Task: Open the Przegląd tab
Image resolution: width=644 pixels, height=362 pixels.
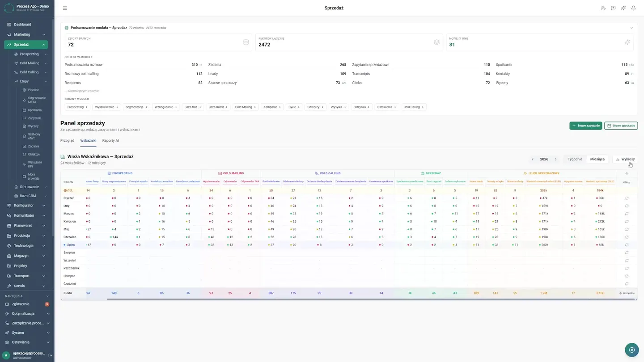Action: [67, 140]
